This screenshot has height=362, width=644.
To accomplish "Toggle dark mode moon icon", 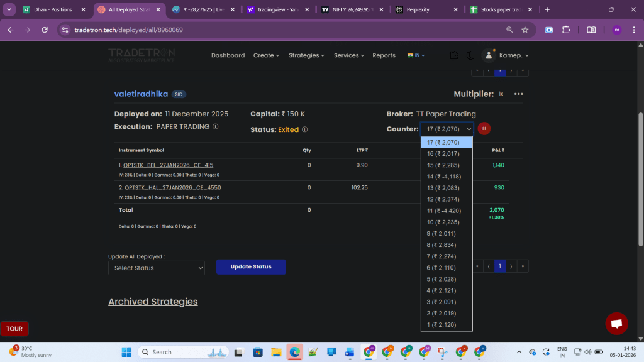I will (x=470, y=55).
